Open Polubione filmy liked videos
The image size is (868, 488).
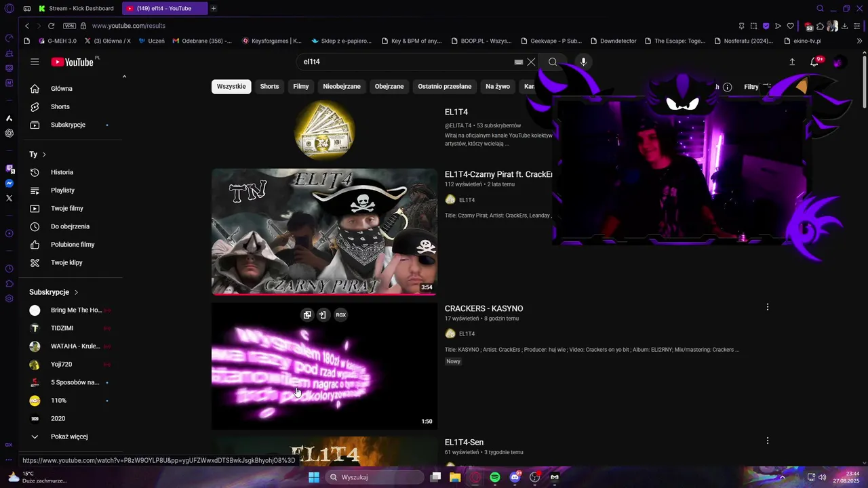point(71,244)
